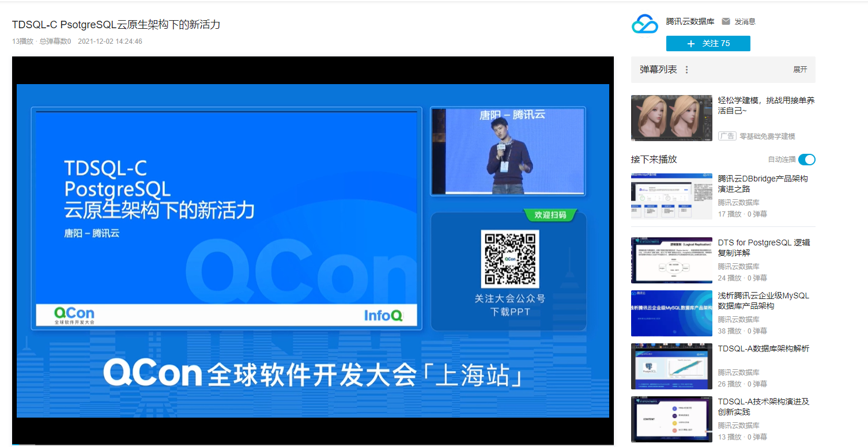Open the ad title 轻松学建模，挑战用接单养活自己

click(766, 105)
